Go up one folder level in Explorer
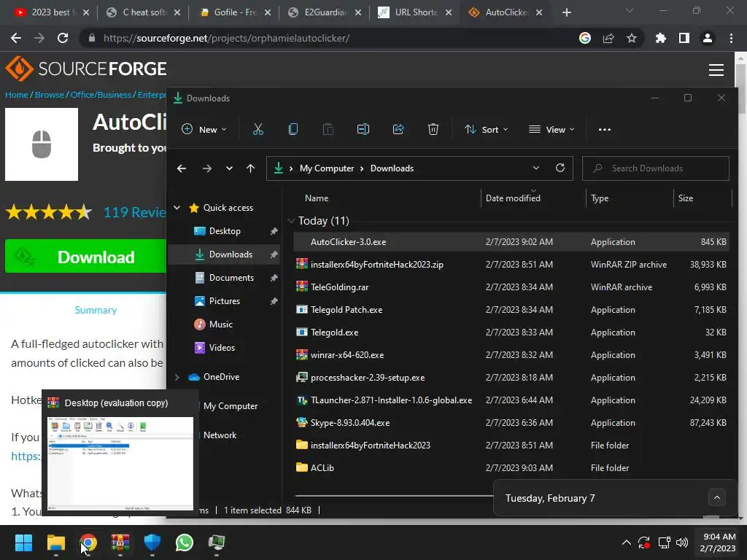The width and height of the screenshot is (747, 560). tap(251, 168)
